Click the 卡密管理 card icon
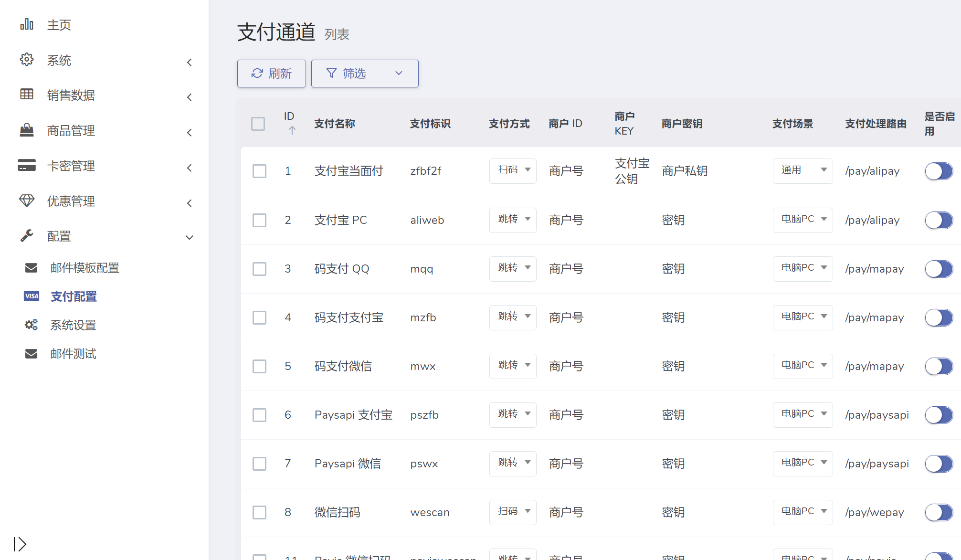This screenshot has height=560, width=961. (x=27, y=166)
